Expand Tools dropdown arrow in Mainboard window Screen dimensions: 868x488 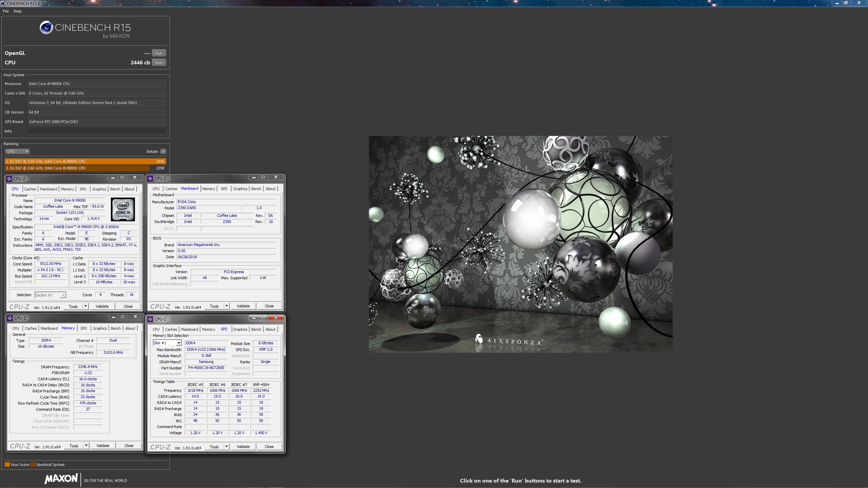227,306
